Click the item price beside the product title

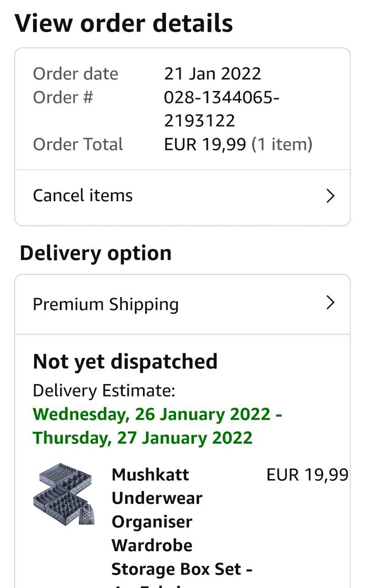tap(307, 475)
